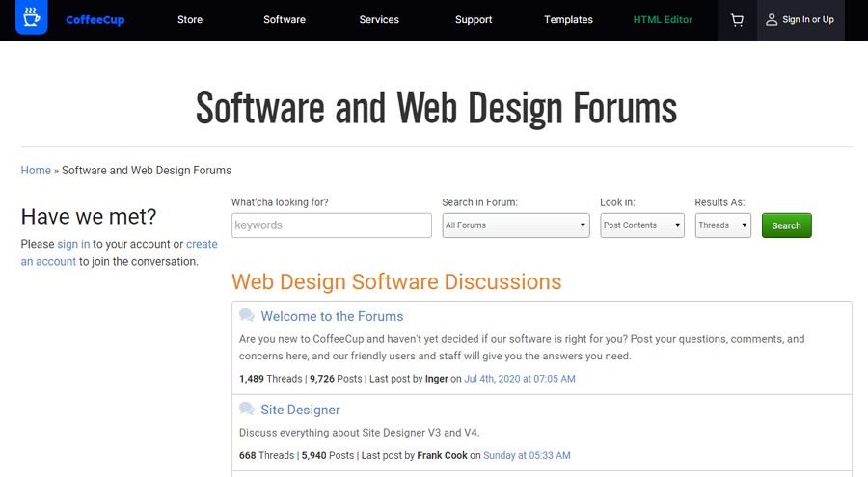
Task: Open the Templates menu
Action: coord(568,20)
